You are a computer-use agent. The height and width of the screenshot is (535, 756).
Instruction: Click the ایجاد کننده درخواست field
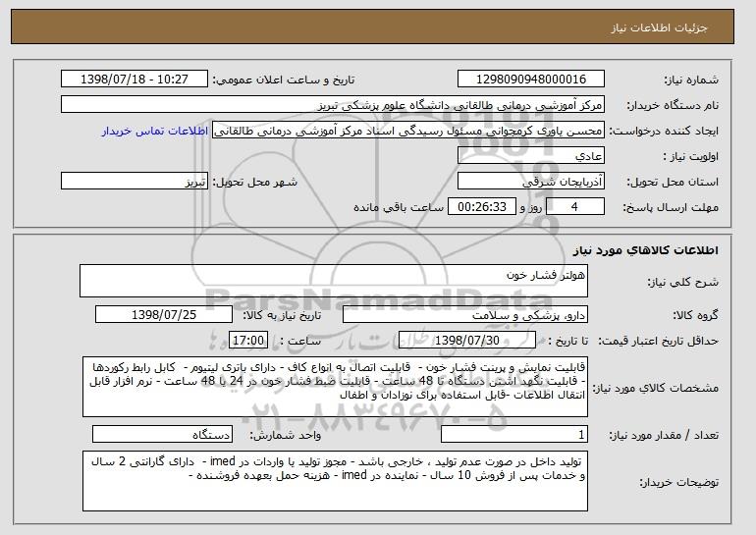pyautogui.click(x=408, y=131)
